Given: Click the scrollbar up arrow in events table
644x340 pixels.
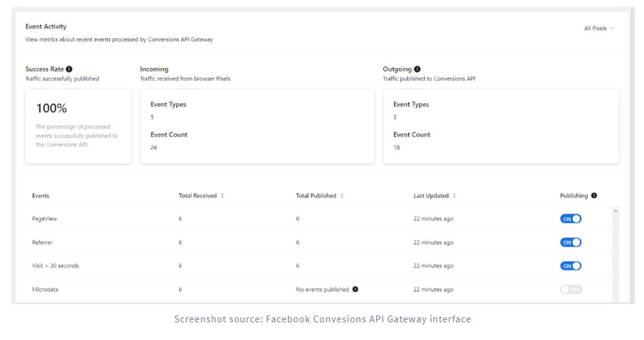Looking at the screenshot, I should 615,211.
